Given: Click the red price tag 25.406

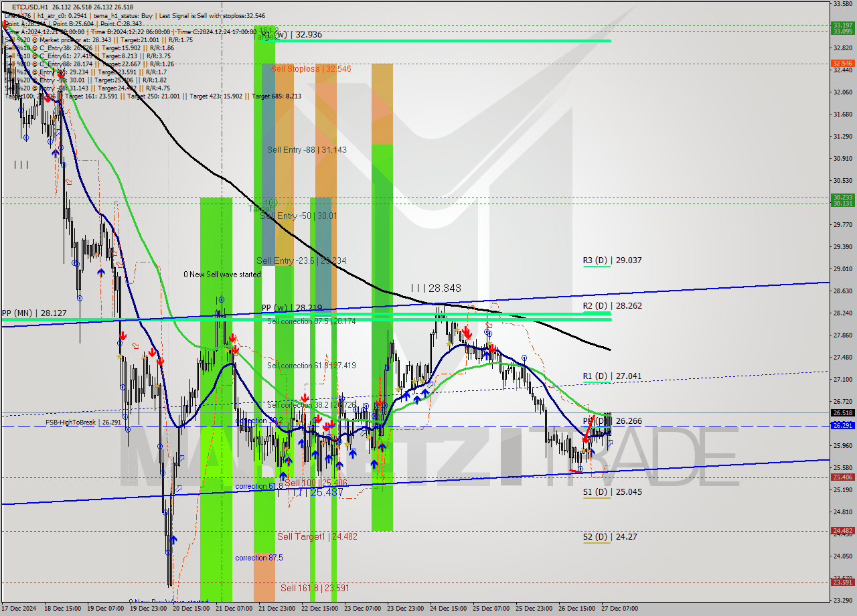Looking at the screenshot, I should [842, 477].
